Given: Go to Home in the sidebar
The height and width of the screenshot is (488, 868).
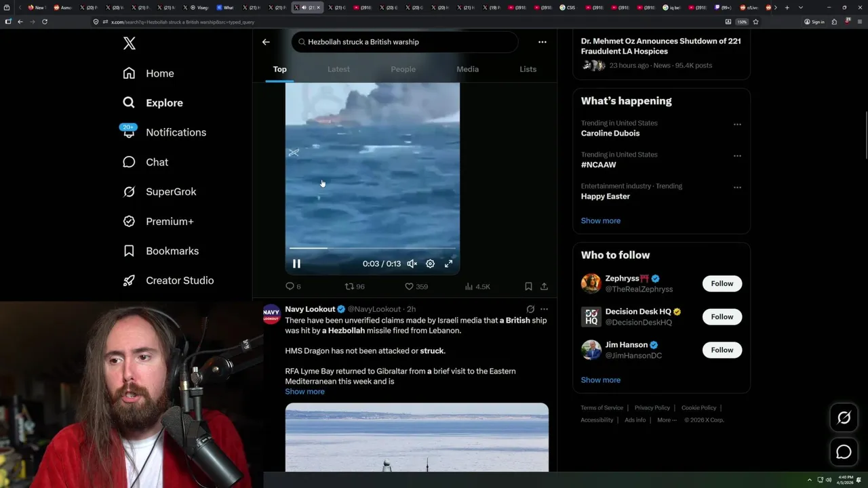Looking at the screenshot, I should point(149,73).
